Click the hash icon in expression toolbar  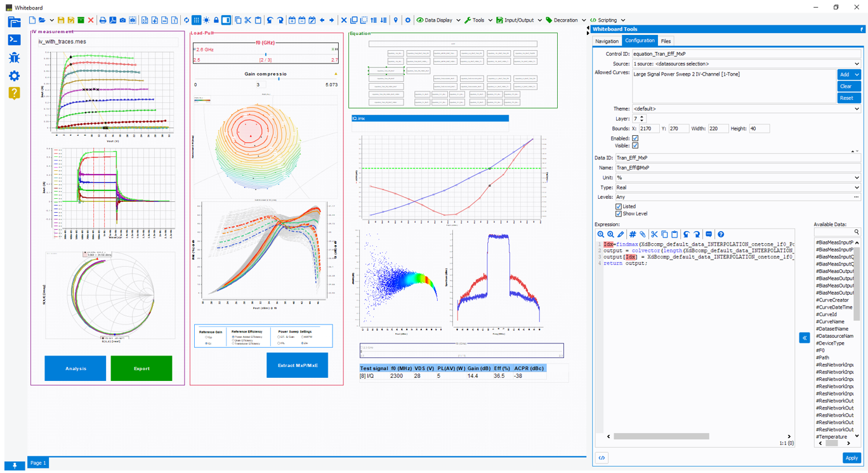[x=633, y=234]
